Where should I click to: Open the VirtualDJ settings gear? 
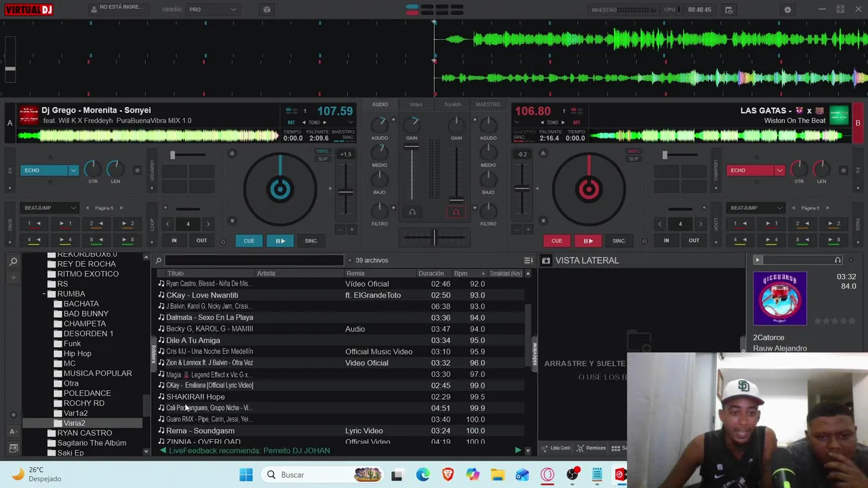point(787,9)
